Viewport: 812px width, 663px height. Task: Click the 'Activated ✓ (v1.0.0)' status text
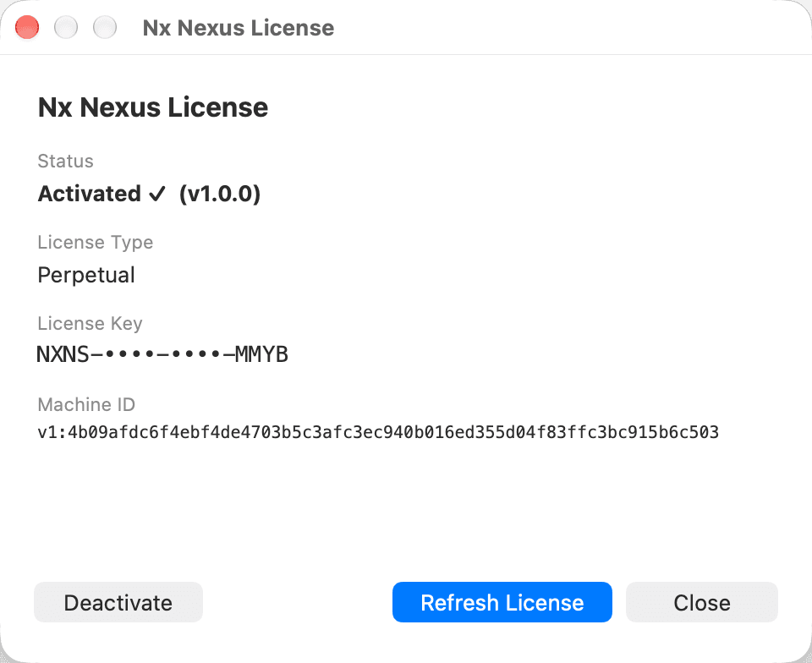pyautogui.click(x=149, y=194)
